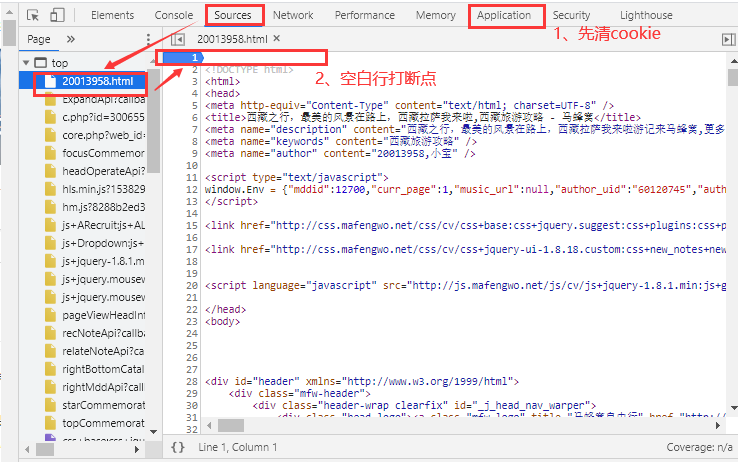Open the navigator three-dot menu
The image size is (738, 462).
(148, 39)
